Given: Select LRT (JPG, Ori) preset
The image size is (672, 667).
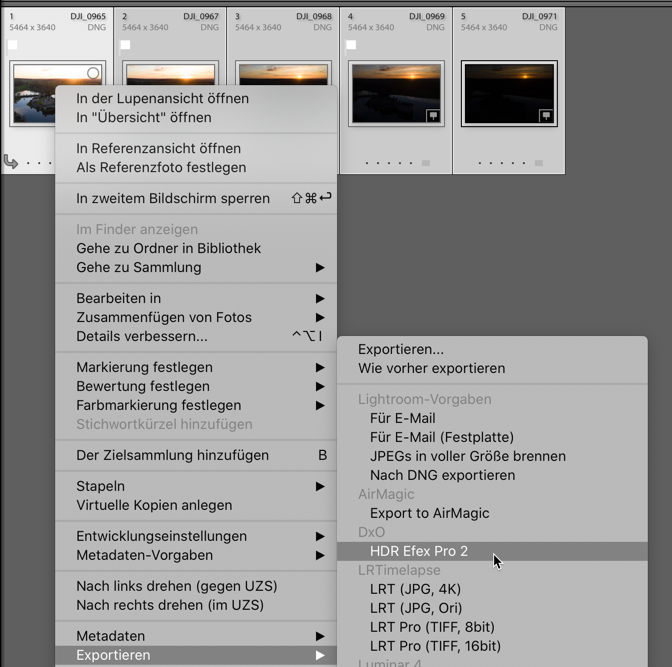Looking at the screenshot, I should pyautogui.click(x=492, y=608).
